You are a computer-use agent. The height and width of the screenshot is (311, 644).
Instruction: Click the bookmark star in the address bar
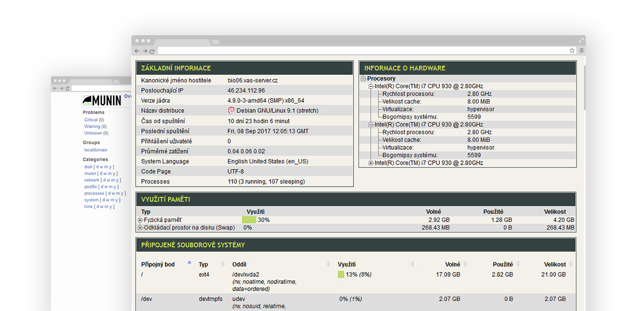[572, 51]
